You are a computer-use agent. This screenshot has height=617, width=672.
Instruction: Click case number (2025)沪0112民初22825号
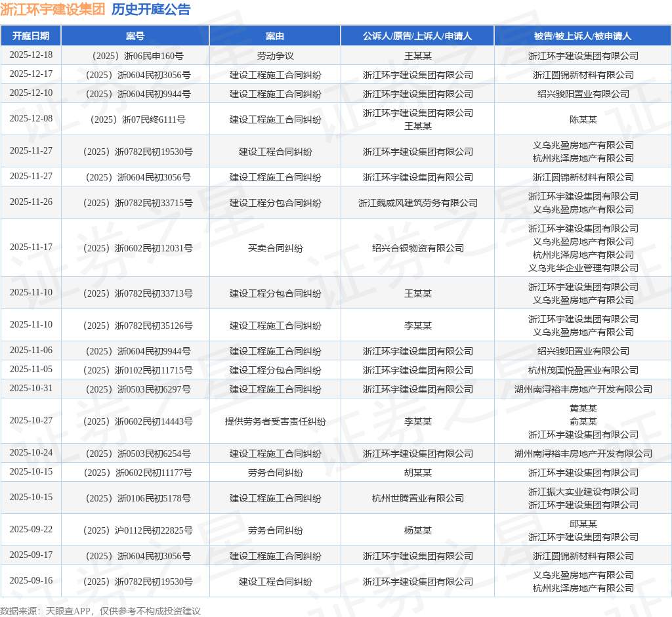click(135, 530)
